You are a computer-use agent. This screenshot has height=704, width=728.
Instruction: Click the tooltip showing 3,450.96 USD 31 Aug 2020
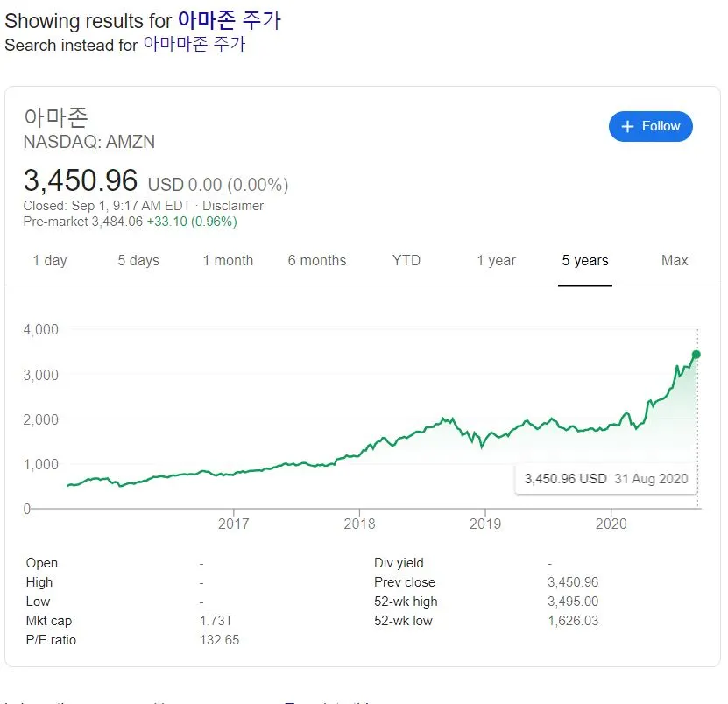(604, 479)
